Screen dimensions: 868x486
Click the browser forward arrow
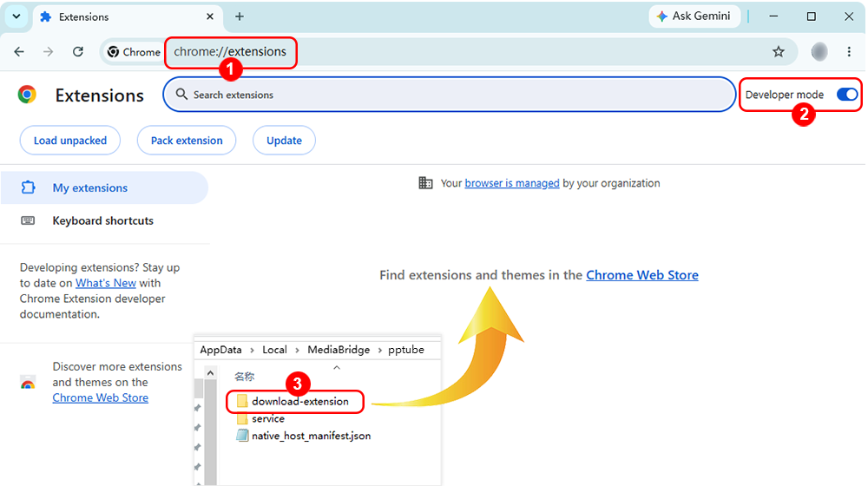pyautogui.click(x=49, y=51)
